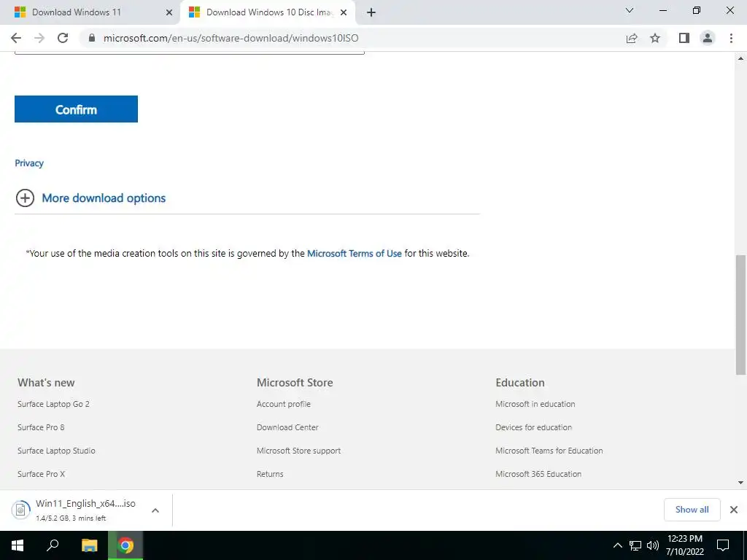The width and height of the screenshot is (747, 560).
Task: Open the Devices for education link
Action: [x=533, y=427]
